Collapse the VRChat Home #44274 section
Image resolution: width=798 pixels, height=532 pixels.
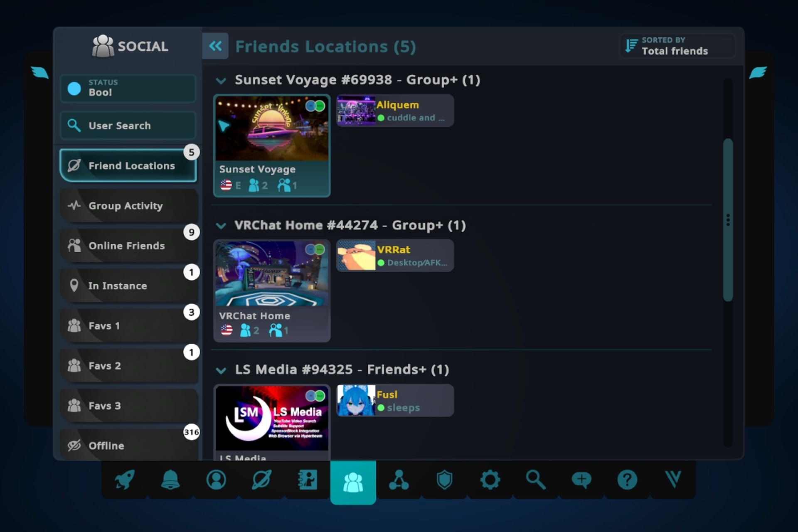221,226
